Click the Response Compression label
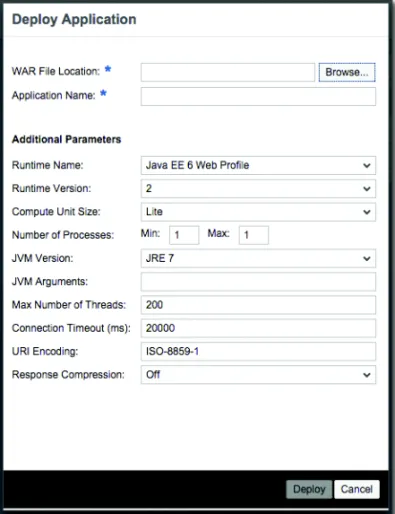395x514 pixels. [x=68, y=375]
